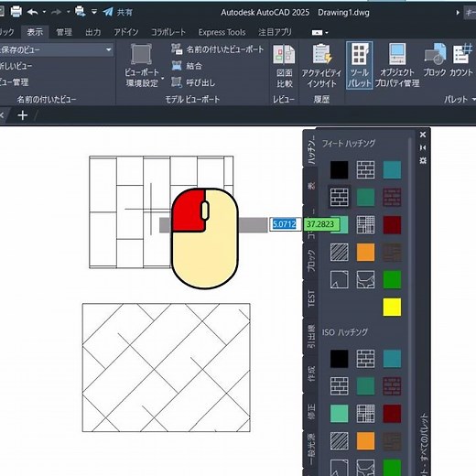Click the 5.0712 dynamic input field
476x476 pixels.
285,224
